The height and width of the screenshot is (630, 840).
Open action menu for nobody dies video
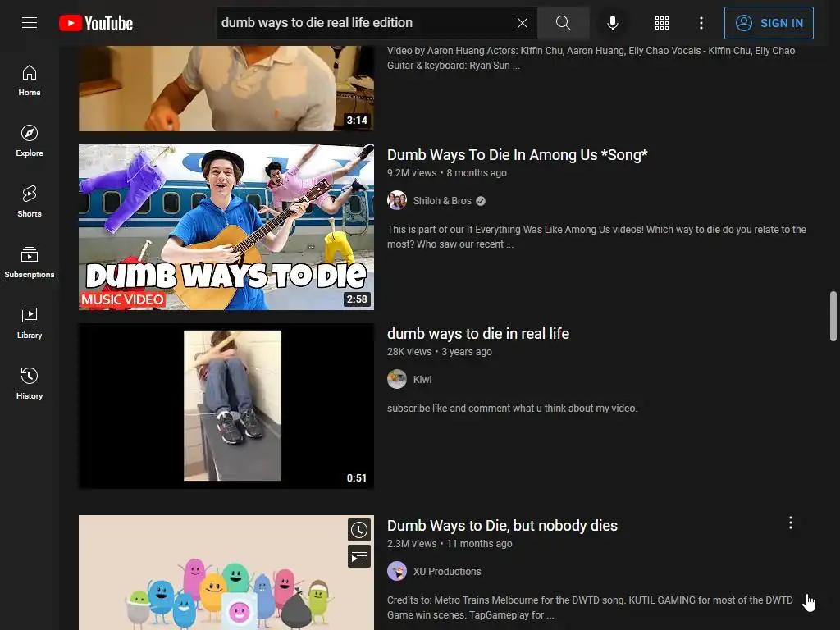click(791, 523)
